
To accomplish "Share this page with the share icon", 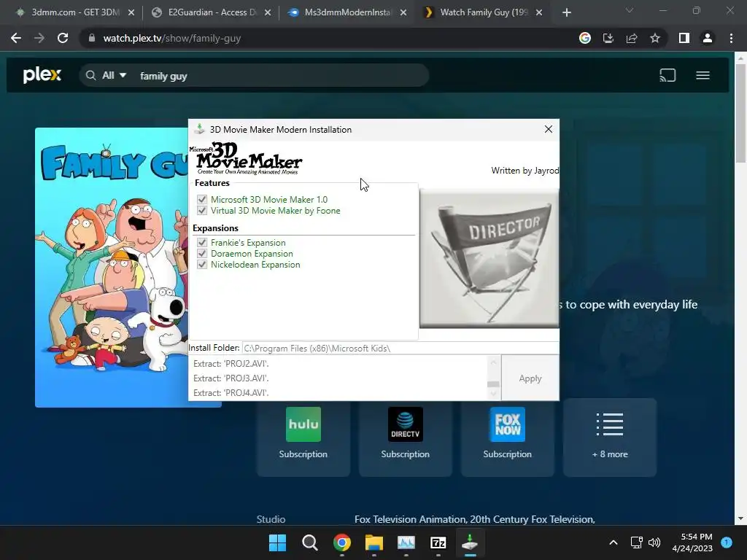I will [632, 38].
